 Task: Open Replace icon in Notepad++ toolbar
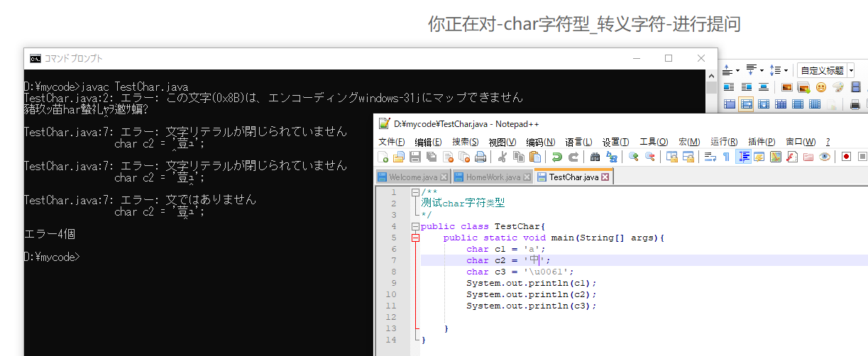[610, 157]
